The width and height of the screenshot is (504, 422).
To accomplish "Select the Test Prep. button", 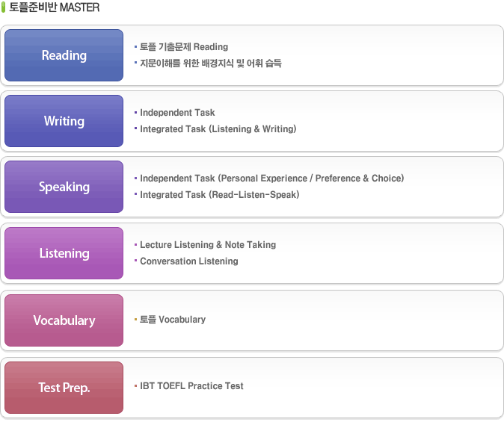I will click(x=64, y=388).
